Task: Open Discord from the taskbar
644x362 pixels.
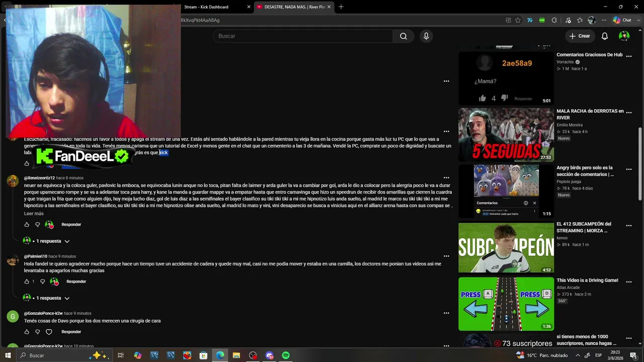Action: (x=269, y=355)
